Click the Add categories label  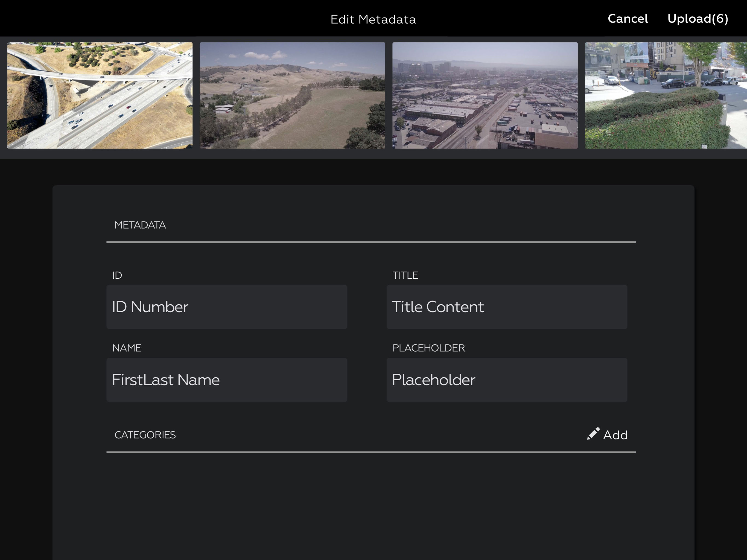click(615, 435)
